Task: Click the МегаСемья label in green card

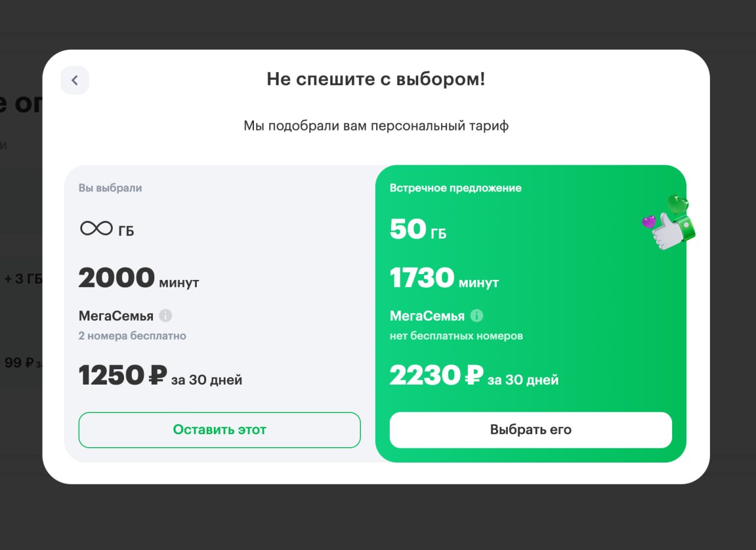Action: pyautogui.click(x=427, y=316)
